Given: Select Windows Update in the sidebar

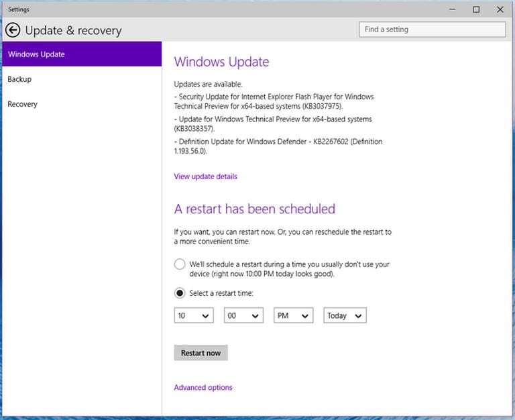Looking at the screenshot, I should click(x=80, y=54).
